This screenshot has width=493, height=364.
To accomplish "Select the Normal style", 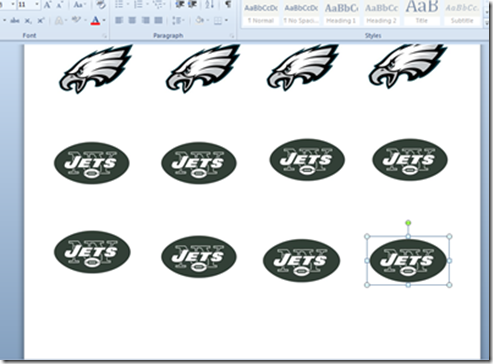I will pyautogui.click(x=261, y=13).
